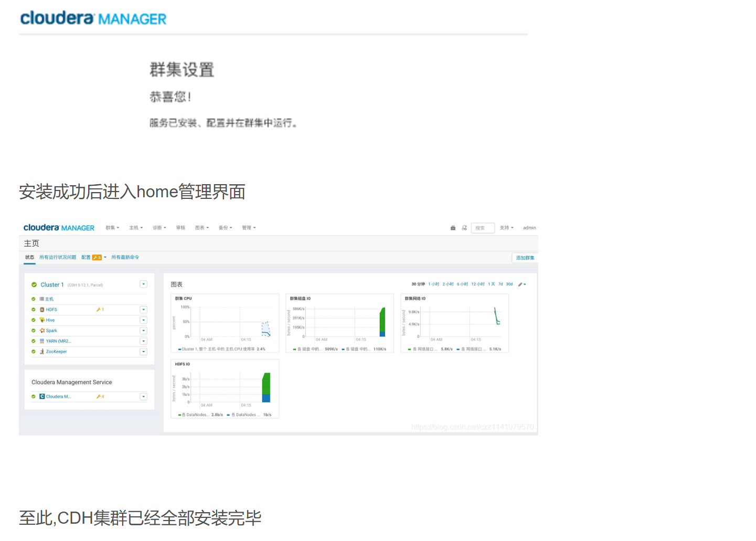
Task: Click the Spark star icon
Action: click(42, 331)
